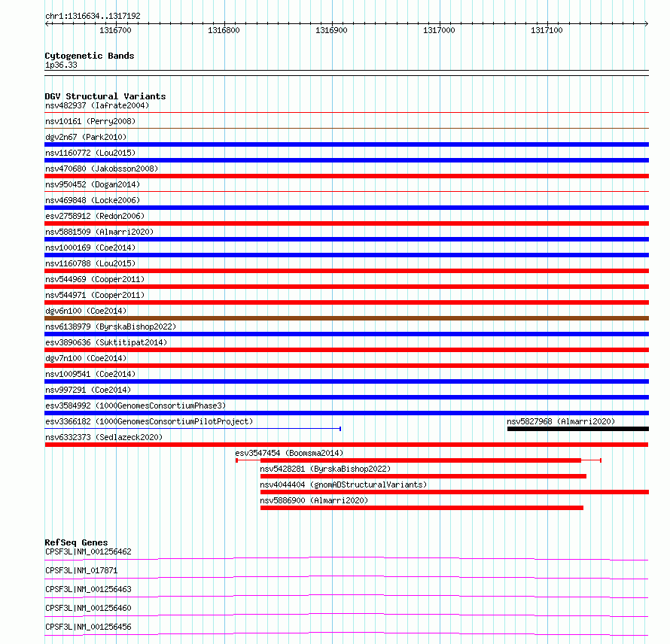Image resolution: width=670 pixels, height=644 pixels.
Task: Click the nsv5881509 (Almarri2020) label
Action: click(99, 232)
